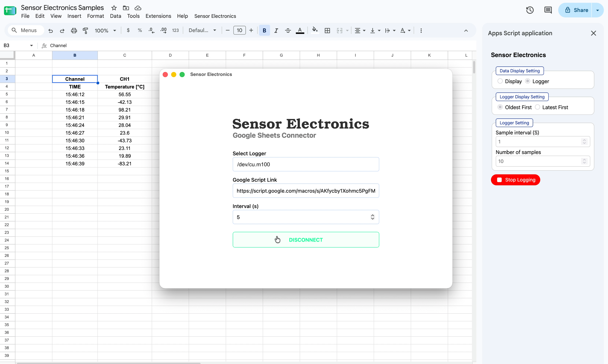Click the Select Logger input field
The height and width of the screenshot is (364, 608).
tap(305, 164)
